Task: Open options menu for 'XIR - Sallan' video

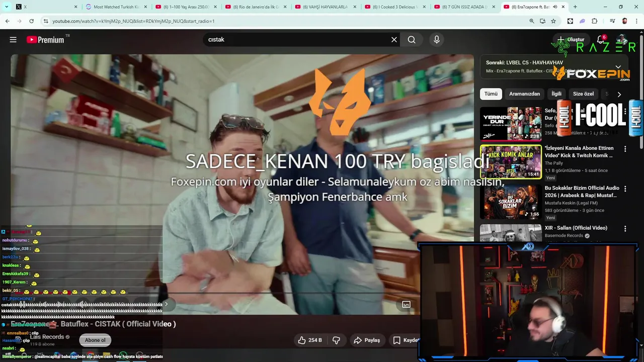Action: coord(625,228)
